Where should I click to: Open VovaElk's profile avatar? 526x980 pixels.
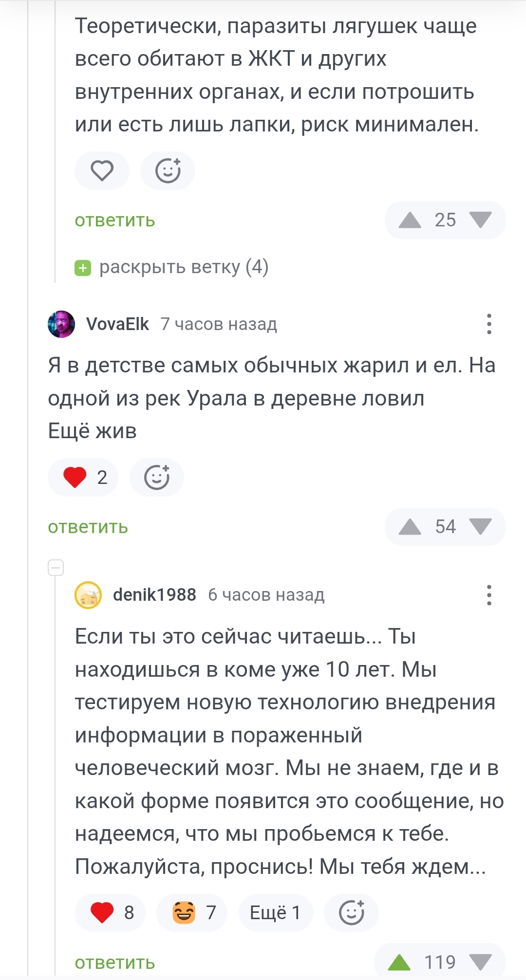pos(61,324)
